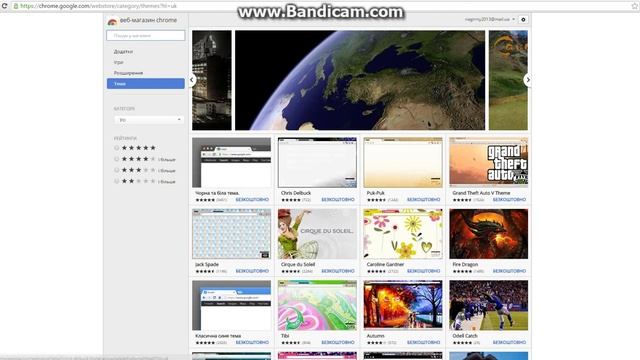
Task: Click the Tibi title text
Action: pos(285,336)
